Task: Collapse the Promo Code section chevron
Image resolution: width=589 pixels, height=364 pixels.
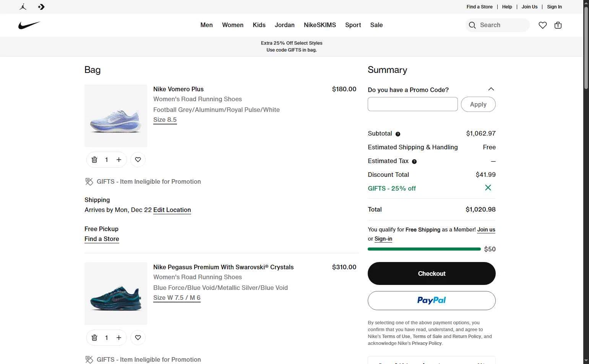Action: (491, 89)
